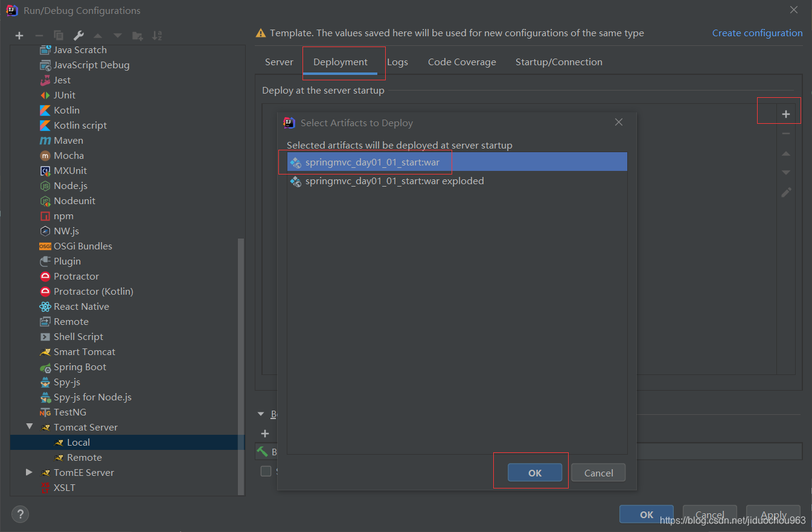Open help with the question mark button

coord(20,514)
